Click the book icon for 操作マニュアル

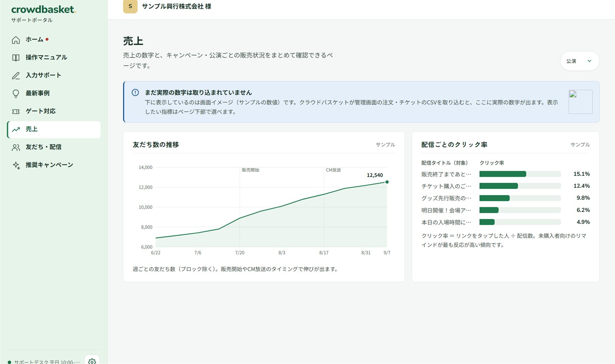16,58
